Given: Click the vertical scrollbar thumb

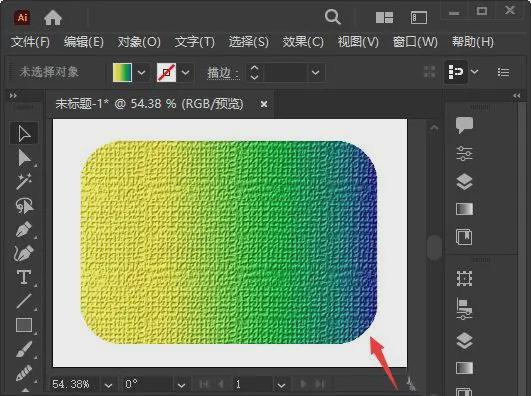Looking at the screenshot, I should click(x=434, y=247).
